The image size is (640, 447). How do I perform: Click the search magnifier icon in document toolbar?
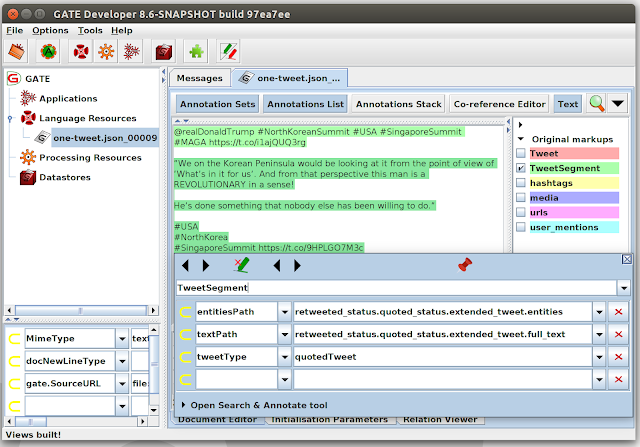[x=597, y=104]
